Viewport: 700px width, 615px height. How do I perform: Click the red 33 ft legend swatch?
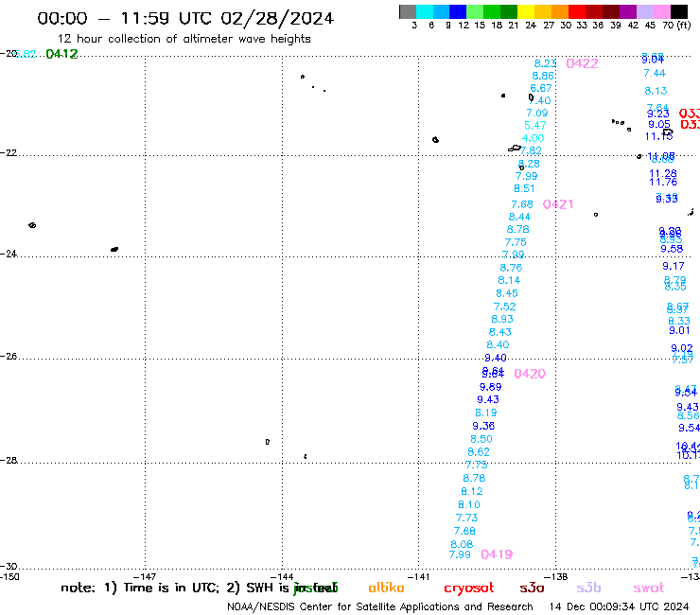[577, 11]
